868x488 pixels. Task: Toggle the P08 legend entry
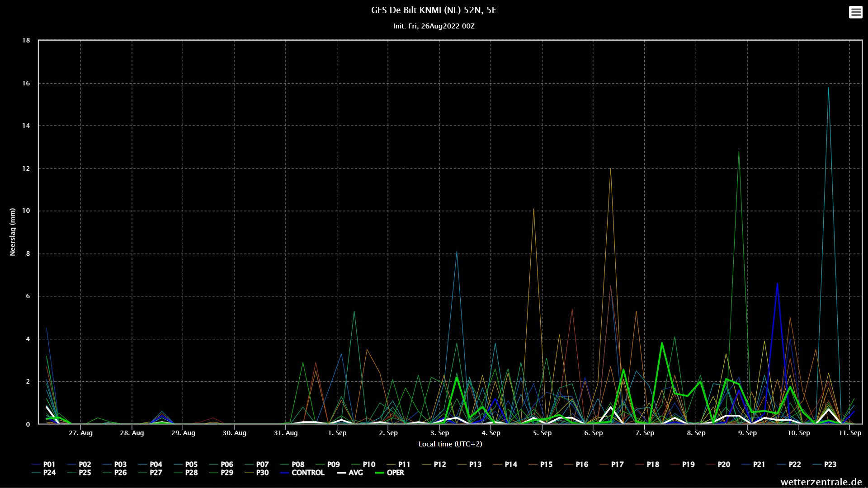click(x=292, y=465)
